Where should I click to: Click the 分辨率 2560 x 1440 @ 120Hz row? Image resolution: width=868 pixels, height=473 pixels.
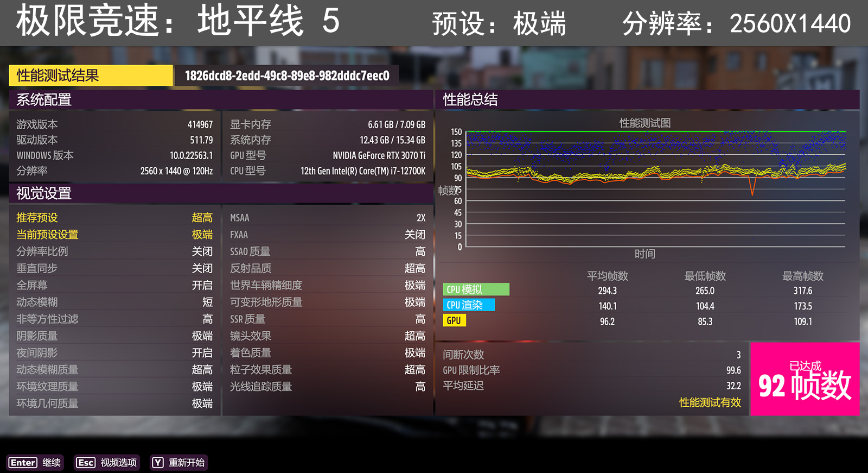tap(114, 171)
